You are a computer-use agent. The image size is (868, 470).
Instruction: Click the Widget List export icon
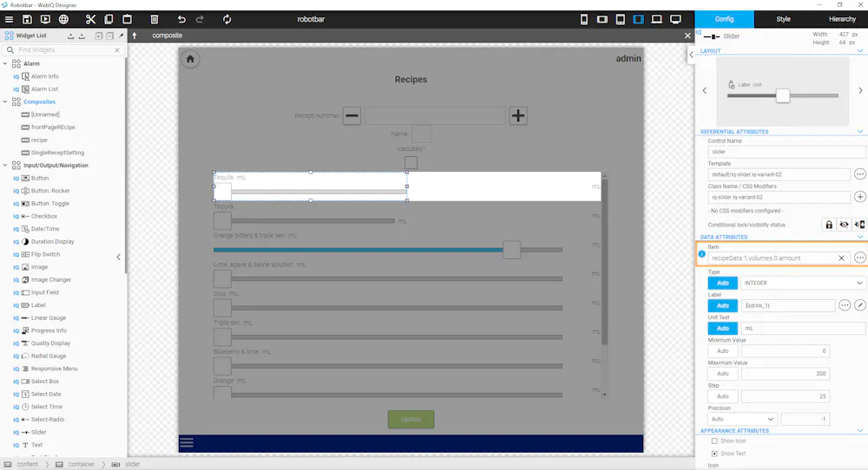coord(82,36)
